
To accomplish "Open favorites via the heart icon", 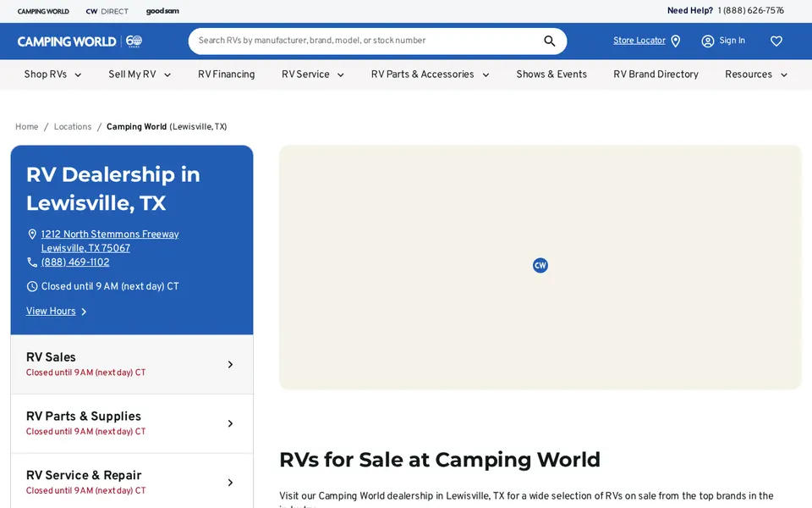I will [776, 41].
